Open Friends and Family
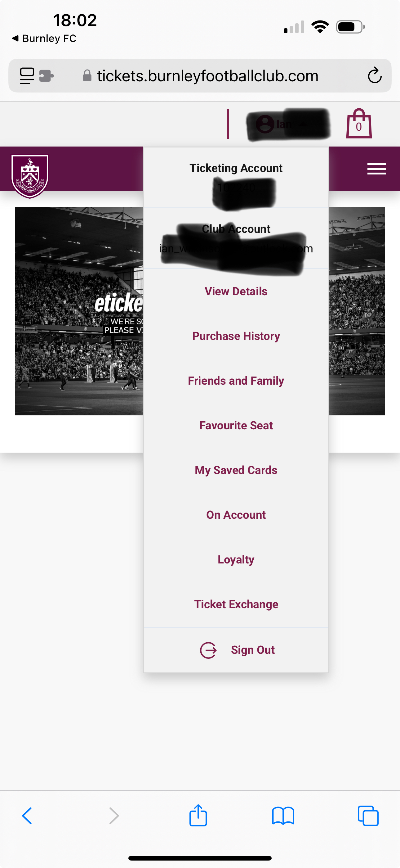Screen dimensions: 400x868 (236, 381)
